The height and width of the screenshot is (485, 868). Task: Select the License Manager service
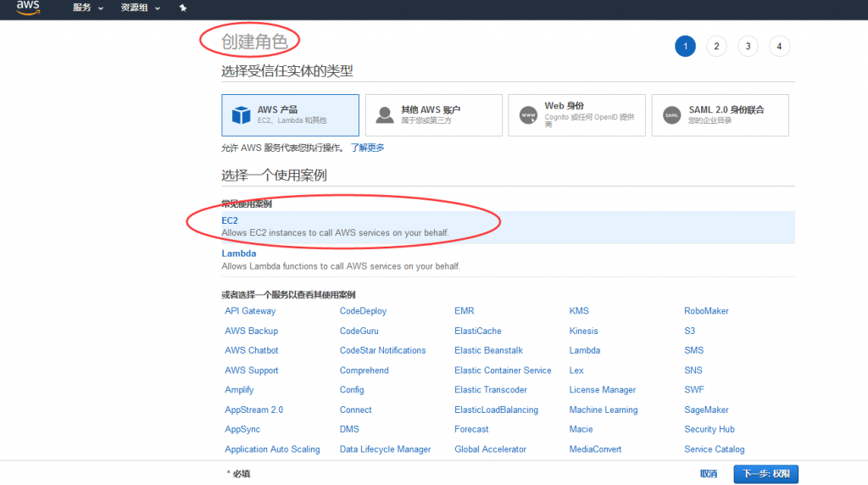point(603,390)
